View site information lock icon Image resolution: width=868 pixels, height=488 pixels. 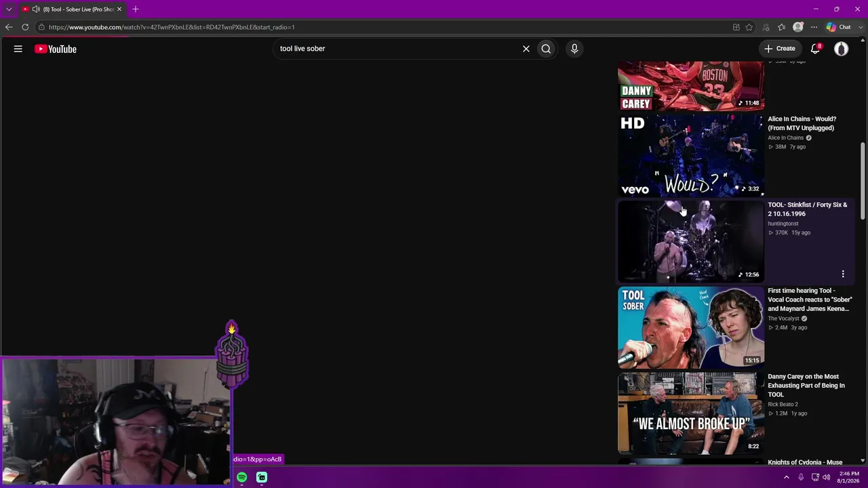pyautogui.click(x=41, y=27)
